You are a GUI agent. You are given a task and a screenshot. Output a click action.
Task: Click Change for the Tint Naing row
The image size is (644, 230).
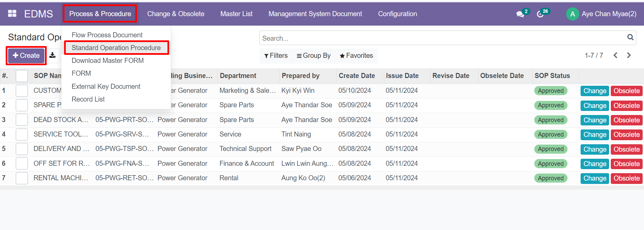[x=595, y=135]
